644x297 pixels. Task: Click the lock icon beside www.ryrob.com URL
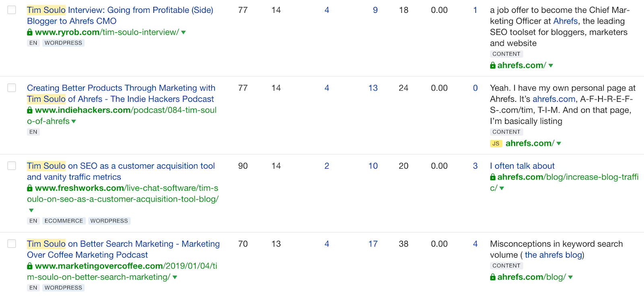30,32
